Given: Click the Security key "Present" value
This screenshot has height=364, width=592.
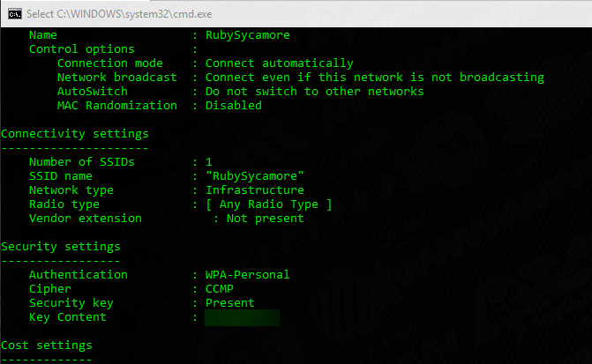Looking at the screenshot, I should click(229, 303).
